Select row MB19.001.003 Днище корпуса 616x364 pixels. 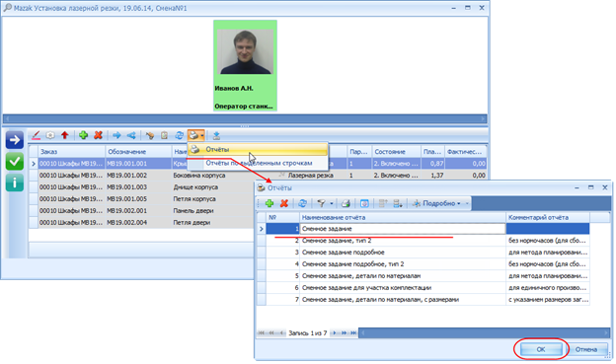(141, 186)
